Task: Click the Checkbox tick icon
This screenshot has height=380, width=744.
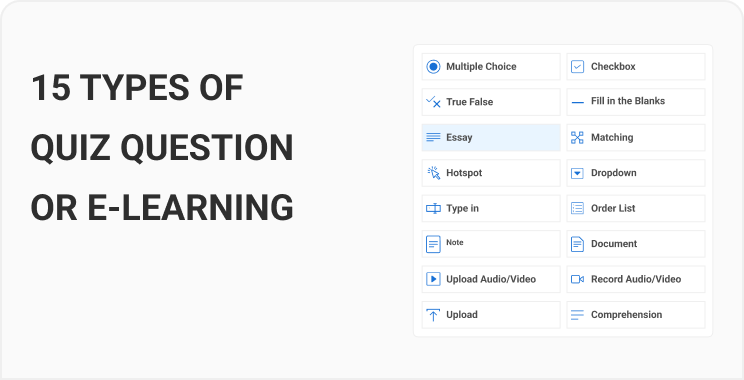Action: coord(577,66)
